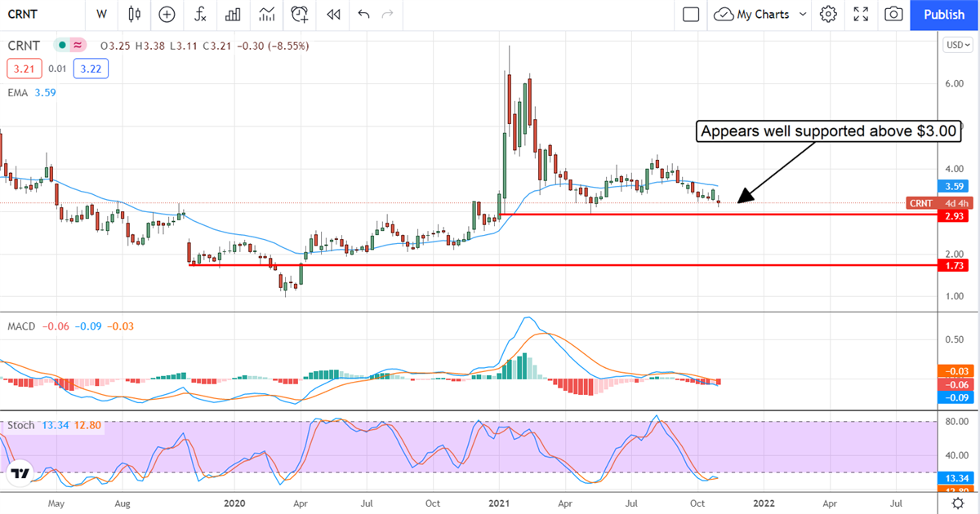
Task: Toggle the red approximate-data indicator beside CRNT
Action: point(78,46)
